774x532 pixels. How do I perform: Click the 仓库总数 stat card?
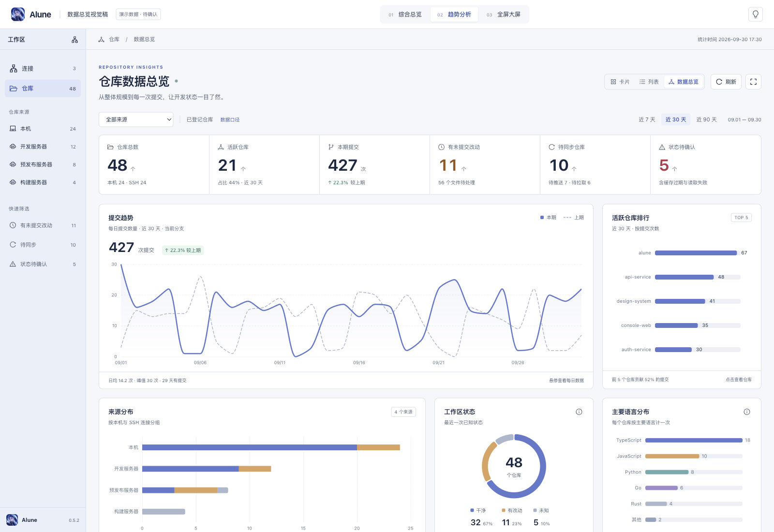click(154, 165)
